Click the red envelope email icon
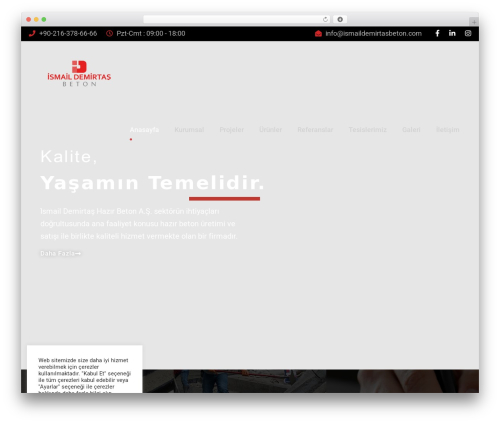500x423 pixels. pos(318,33)
